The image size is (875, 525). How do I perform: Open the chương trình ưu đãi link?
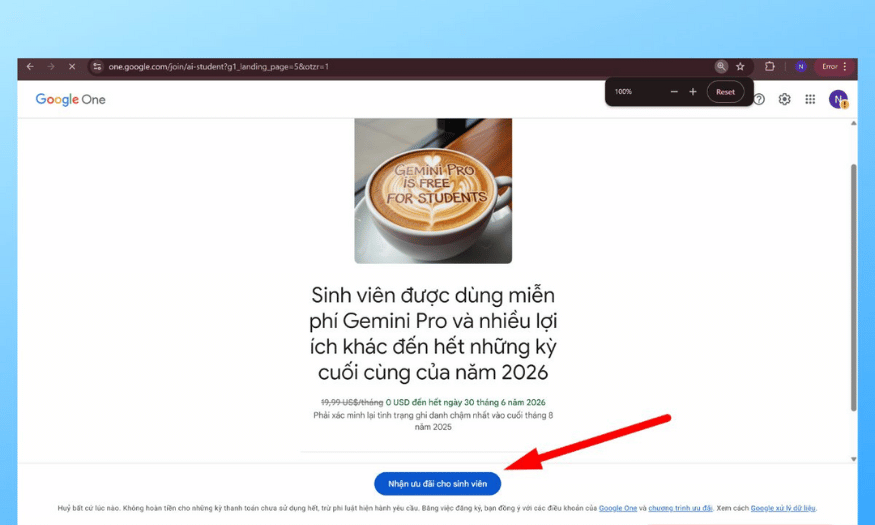point(680,508)
